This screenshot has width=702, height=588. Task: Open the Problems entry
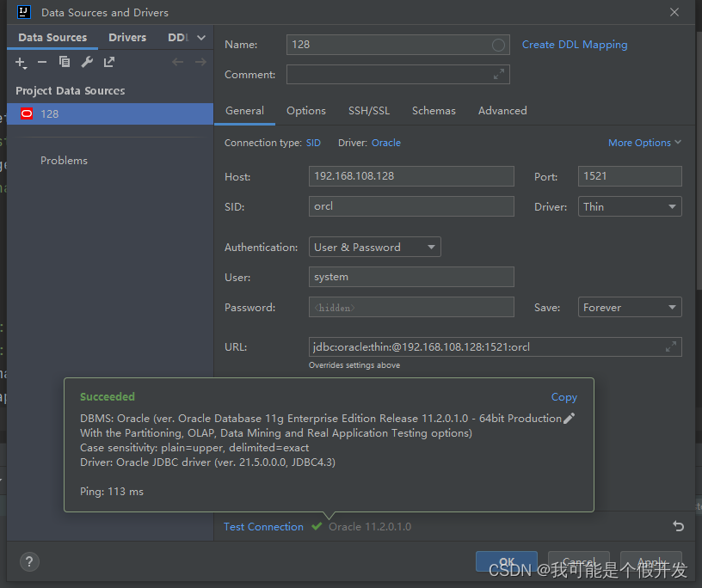pyautogui.click(x=64, y=161)
